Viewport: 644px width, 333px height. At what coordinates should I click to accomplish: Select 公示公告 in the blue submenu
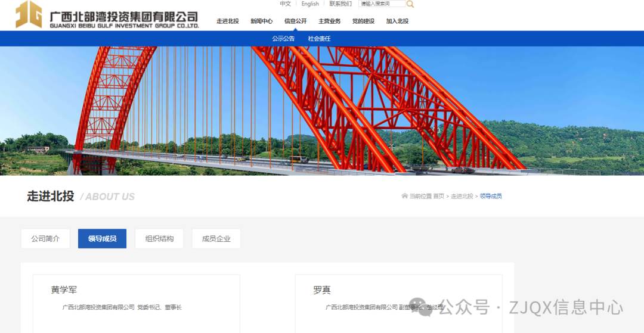[x=283, y=39]
